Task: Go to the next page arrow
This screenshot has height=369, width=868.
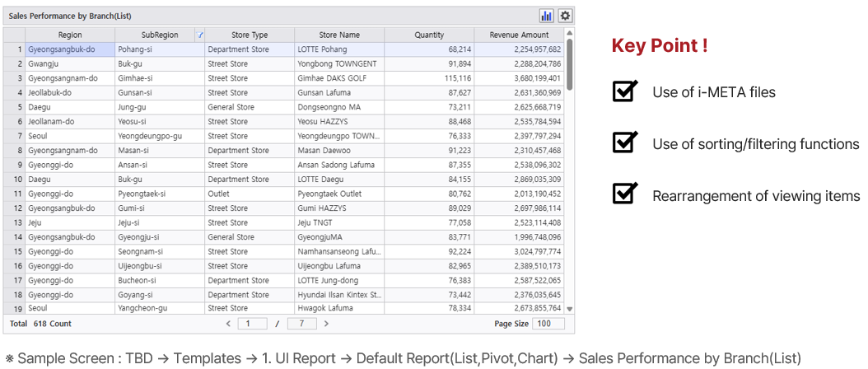Action: click(x=326, y=324)
